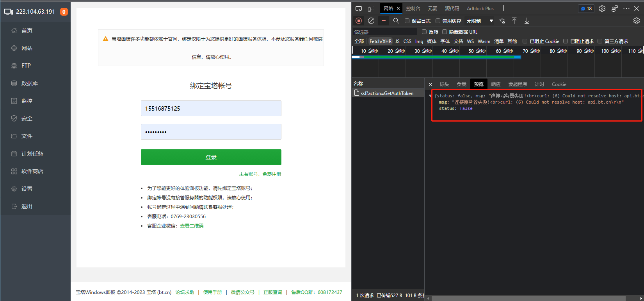The width and height of the screenshot is (644, 301).
Task: Add a new DevTools tab with plus icon
Action: (504, 8)
